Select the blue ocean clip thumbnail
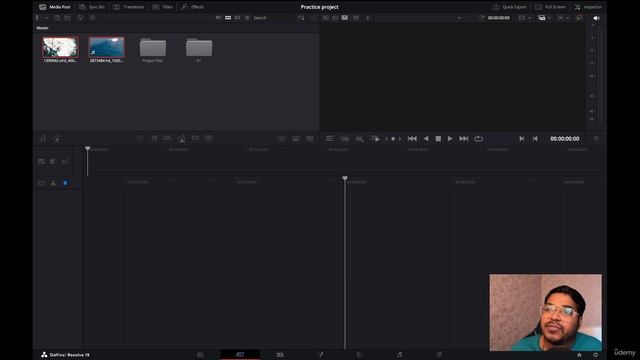640x360 pixels. [x=107, y=47]
